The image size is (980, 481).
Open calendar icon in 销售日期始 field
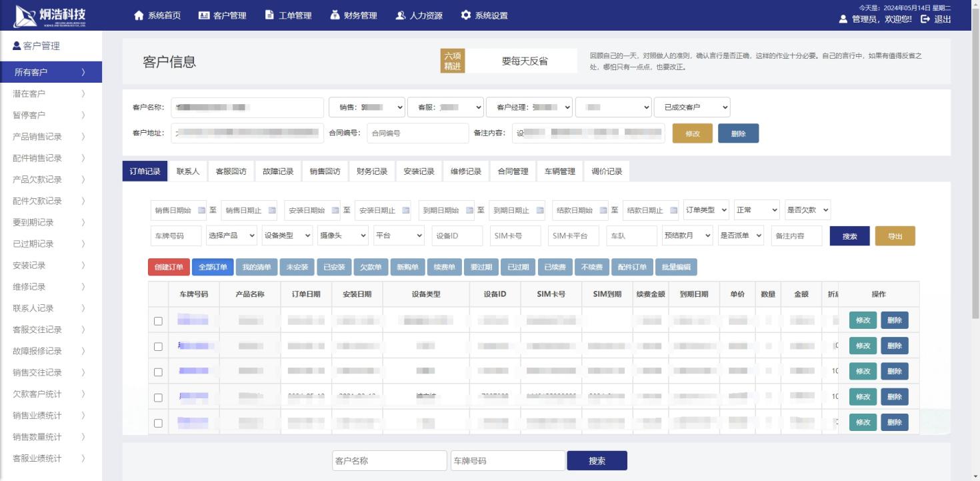click(x=202, y=210)
